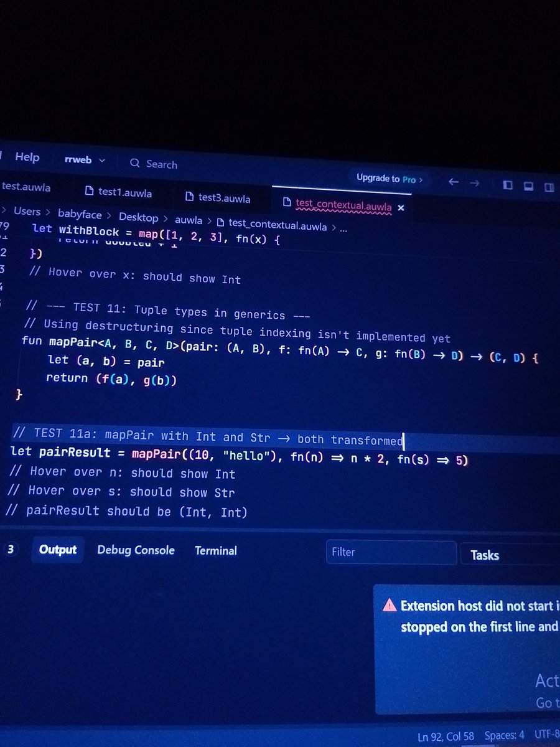
Task: Open the Terminal panel tab
Action: click(216, 551)
